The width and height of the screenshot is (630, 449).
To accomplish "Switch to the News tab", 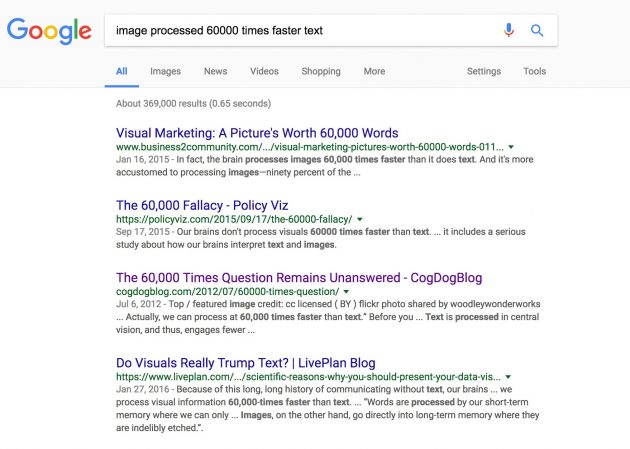I will point(215,71).
